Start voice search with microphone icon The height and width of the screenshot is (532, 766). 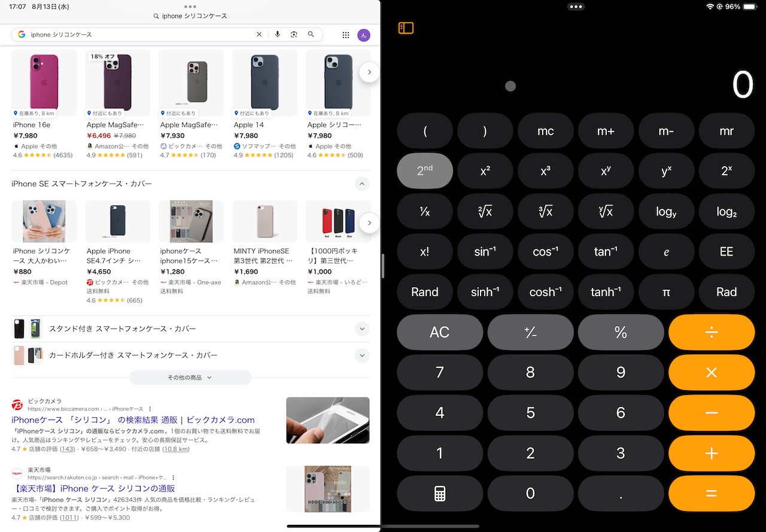click(278, 35)
